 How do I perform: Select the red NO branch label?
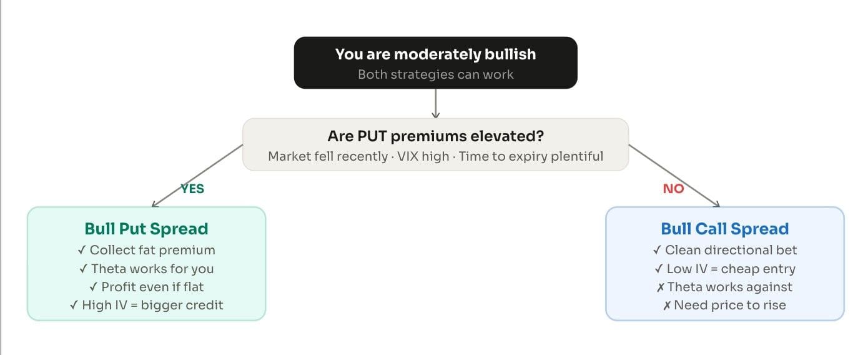(673, 189)
